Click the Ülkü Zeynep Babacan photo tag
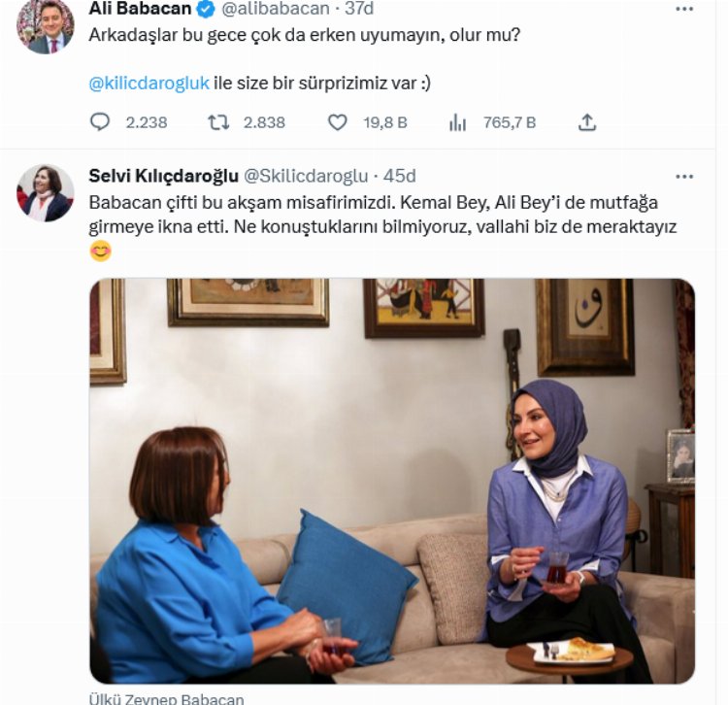728x705 pixels. tap(166, 698)
